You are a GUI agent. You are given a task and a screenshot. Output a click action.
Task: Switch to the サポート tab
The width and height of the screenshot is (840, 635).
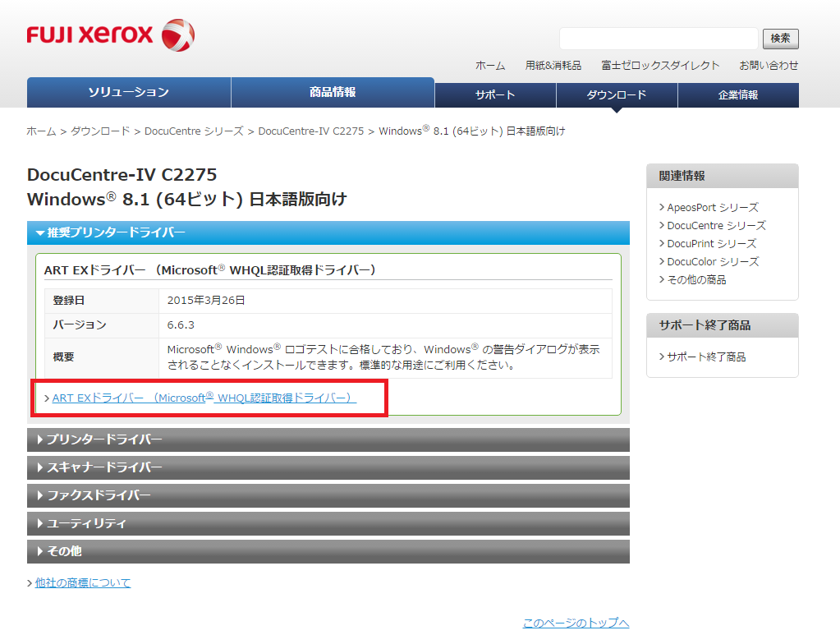(x=495, y=95)
